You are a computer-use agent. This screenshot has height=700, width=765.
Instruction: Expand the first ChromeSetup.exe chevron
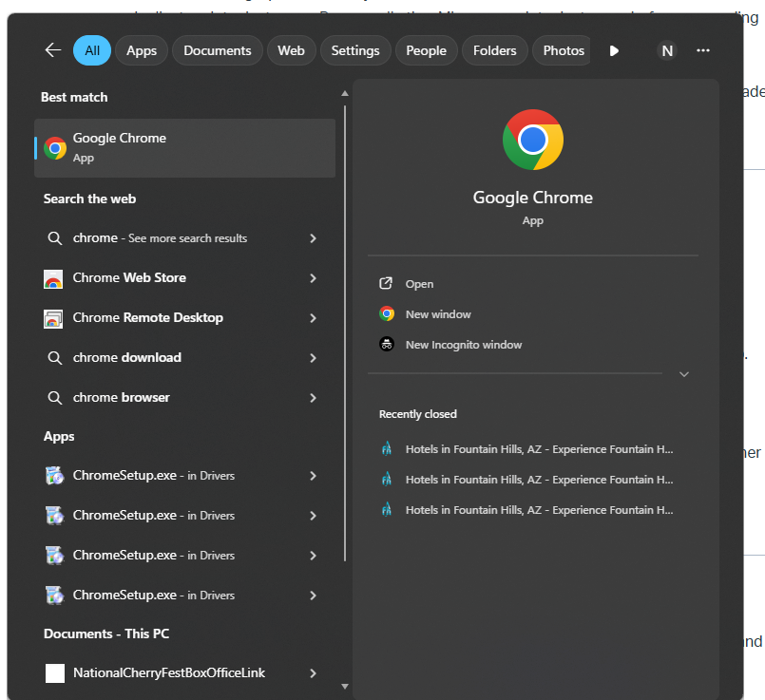313,476
